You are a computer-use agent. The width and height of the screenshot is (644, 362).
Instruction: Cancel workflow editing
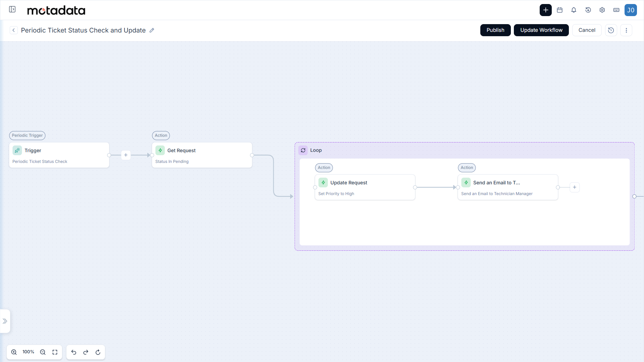pyautogui.click(x=587, y=30)
